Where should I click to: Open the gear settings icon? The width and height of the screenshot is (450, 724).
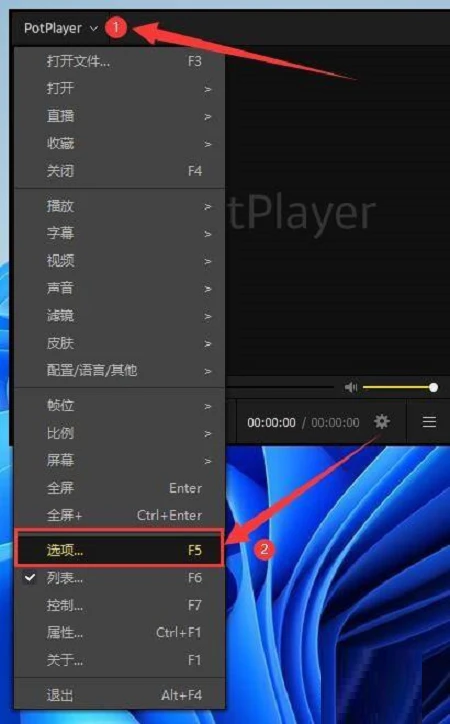click(382, 422)
